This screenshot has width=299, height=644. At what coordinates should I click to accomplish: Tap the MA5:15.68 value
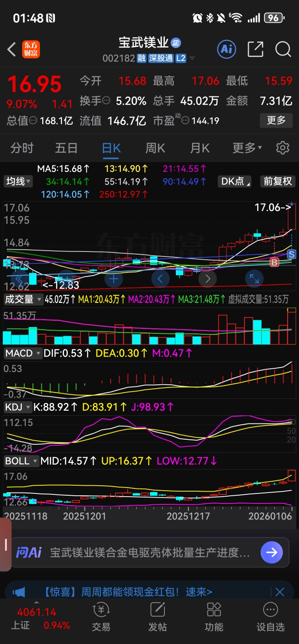click(x=63, y=169)
